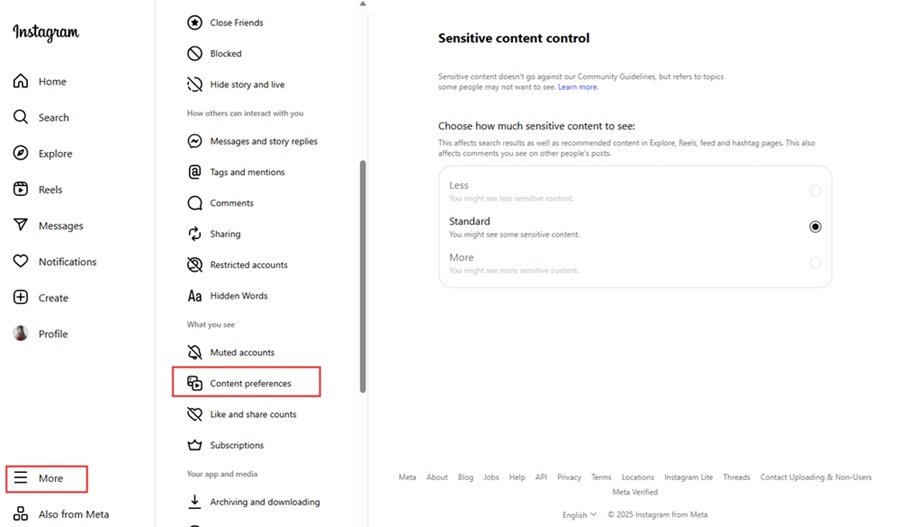900x527 pixels.
Task: Click scroll up arrow above settings list
Action: click(363, 3)
